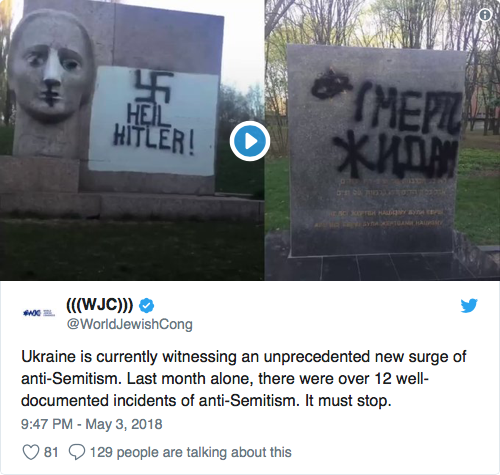Screen dimensions: 500x475
Task: Open the (((WJC))) display name
Action: click(100, 304)
